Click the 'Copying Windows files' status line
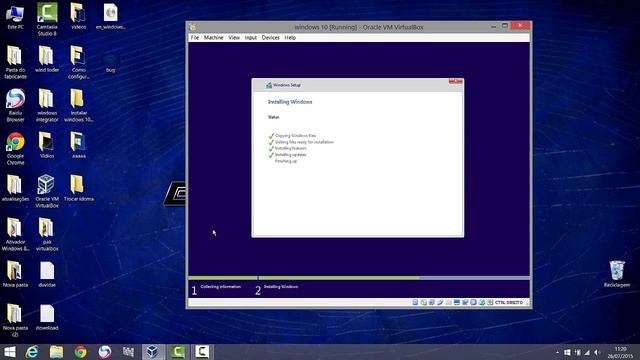 [296, 136]
